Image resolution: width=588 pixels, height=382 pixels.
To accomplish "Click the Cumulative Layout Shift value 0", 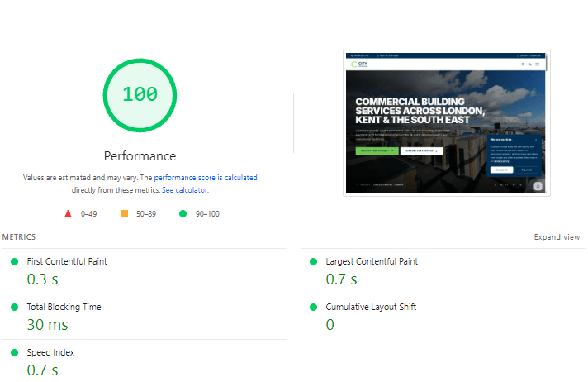I will coord(330,325).
